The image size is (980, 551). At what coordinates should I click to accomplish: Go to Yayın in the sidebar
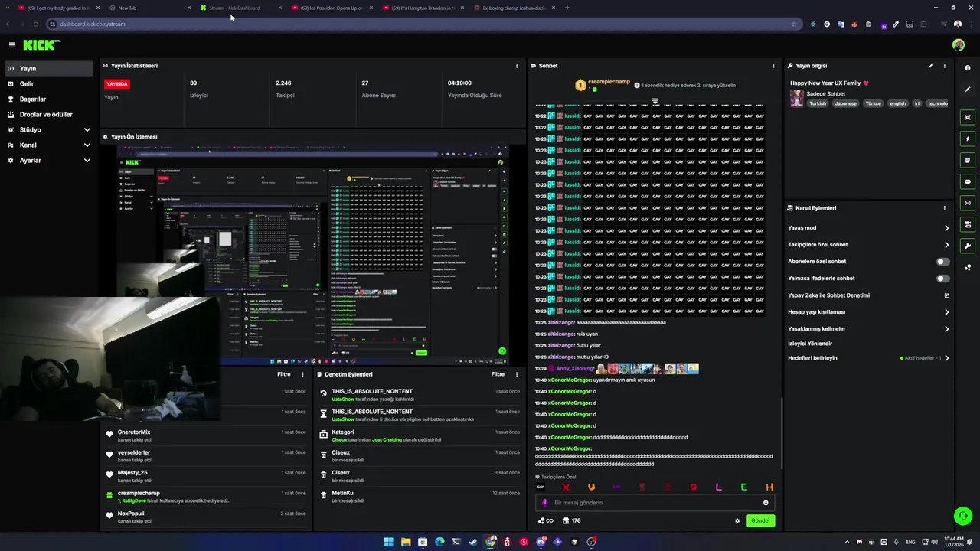pos(49,69)
